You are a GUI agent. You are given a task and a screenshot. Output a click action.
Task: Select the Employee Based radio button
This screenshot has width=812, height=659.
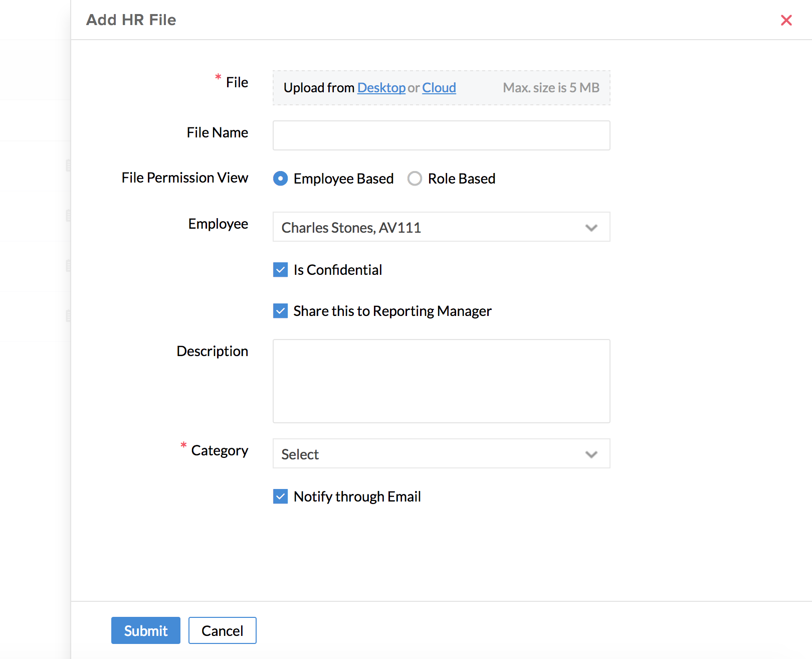point(281,179)
